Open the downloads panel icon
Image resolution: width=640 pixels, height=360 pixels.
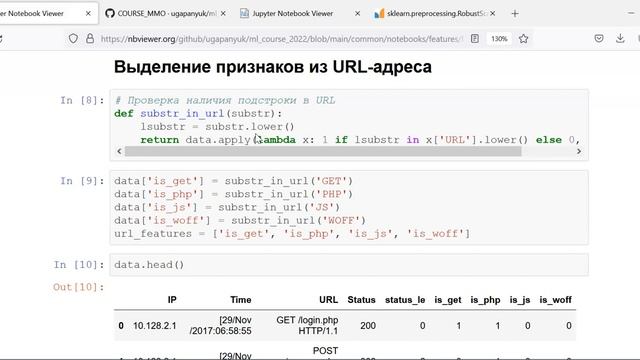point(620,39)
